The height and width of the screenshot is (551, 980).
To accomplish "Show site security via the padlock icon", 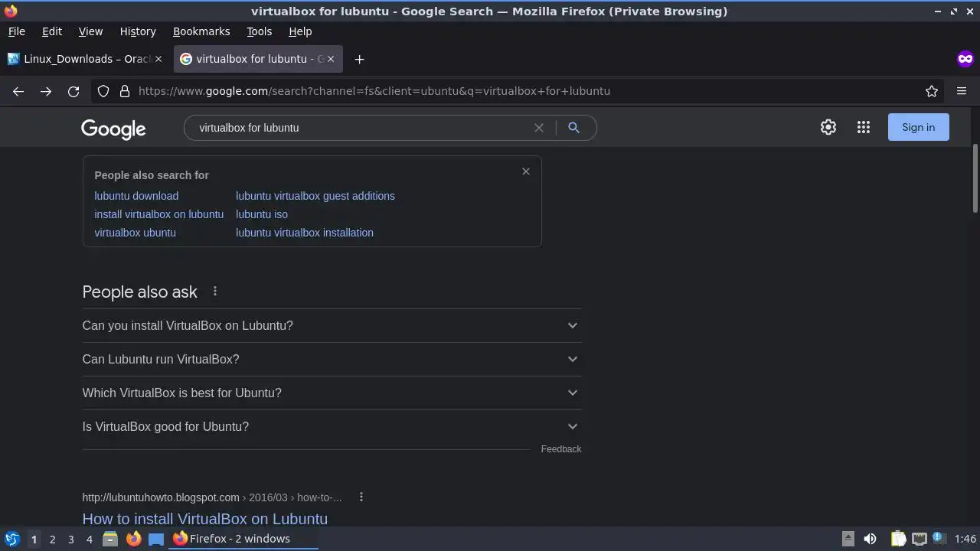I will coord(125,91).
